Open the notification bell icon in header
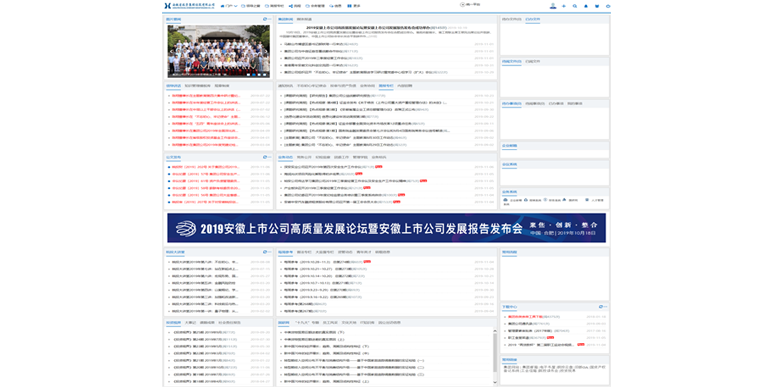 coord(586,6)
